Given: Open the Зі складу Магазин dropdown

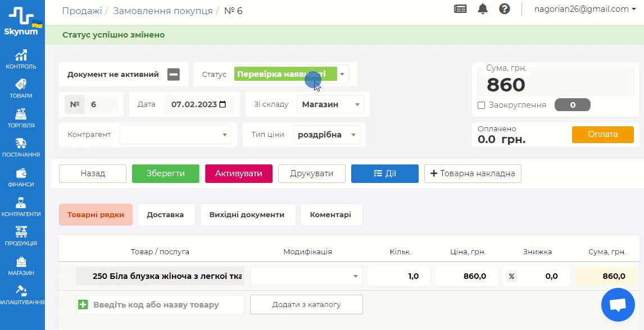Looking at the screenshot, I should coord(330,104).
